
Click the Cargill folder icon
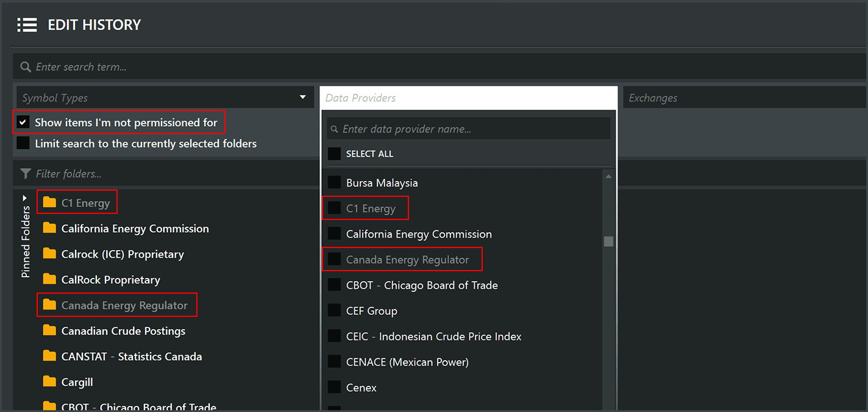[x=49, y=382]
